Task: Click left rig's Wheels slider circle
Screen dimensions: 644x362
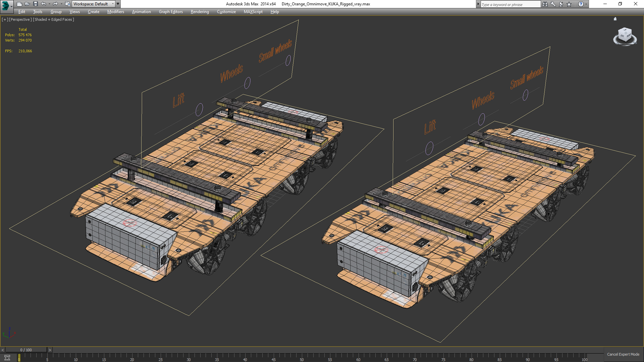Action: click(x=247, y=83)
